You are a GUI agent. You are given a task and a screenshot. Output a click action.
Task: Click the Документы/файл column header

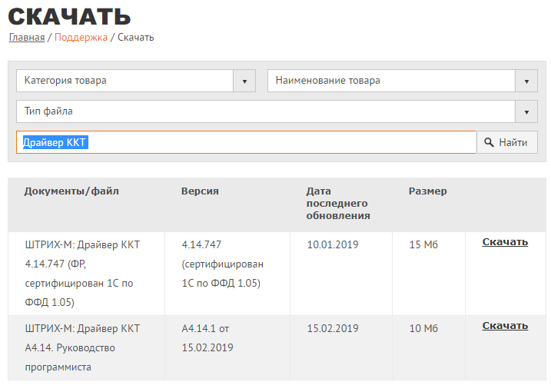(71, 191)
